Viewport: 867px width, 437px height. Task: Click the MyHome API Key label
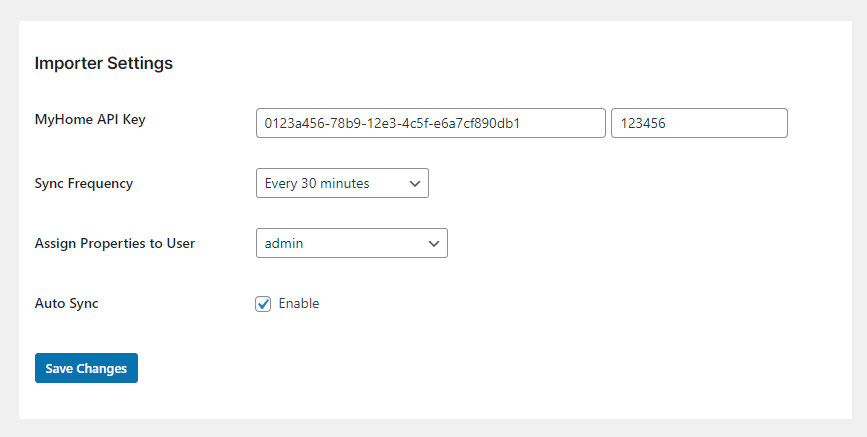[x=90, y=120]
